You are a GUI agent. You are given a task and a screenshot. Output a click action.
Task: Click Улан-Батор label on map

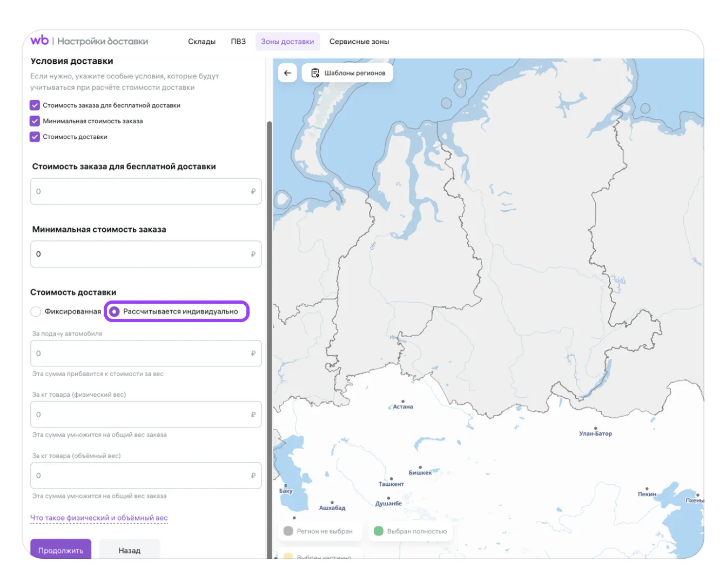(595, 433)
